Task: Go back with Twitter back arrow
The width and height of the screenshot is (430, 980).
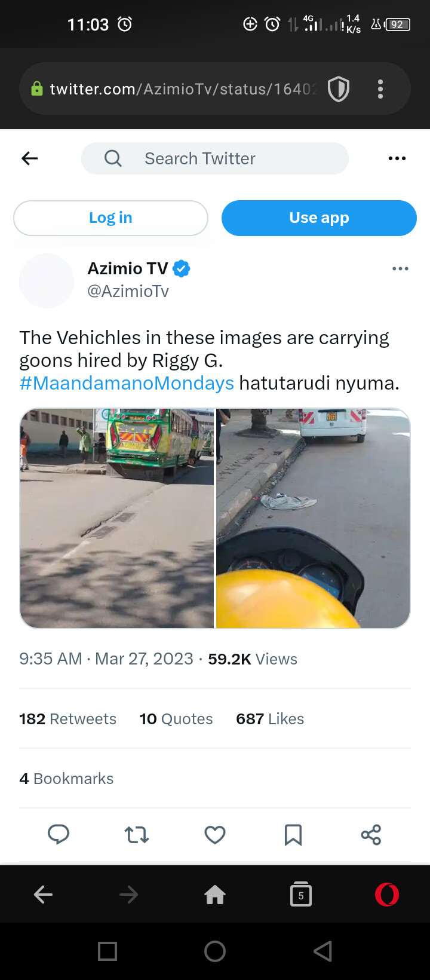Action: point(30,158)
